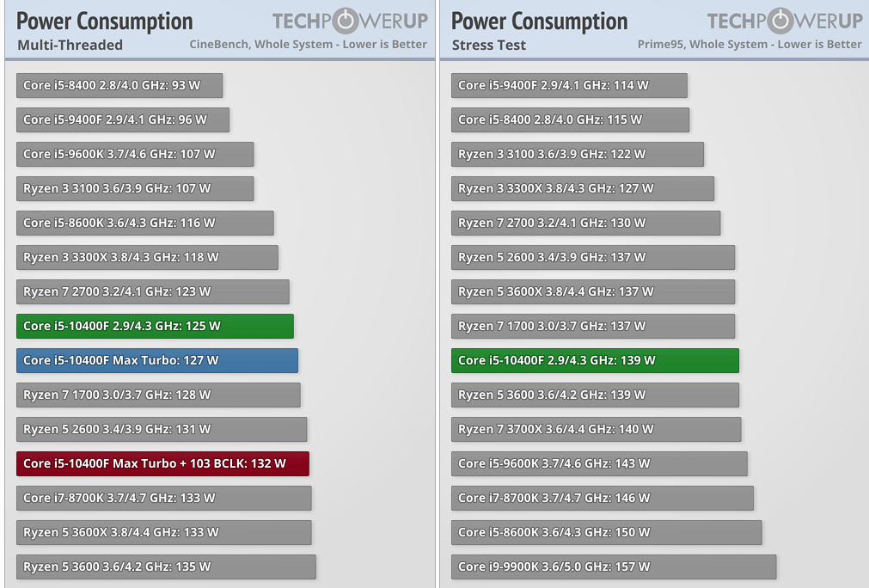
Task: Click the Ryzen 5 3600 135 W bar
Action: click(166, 567)
